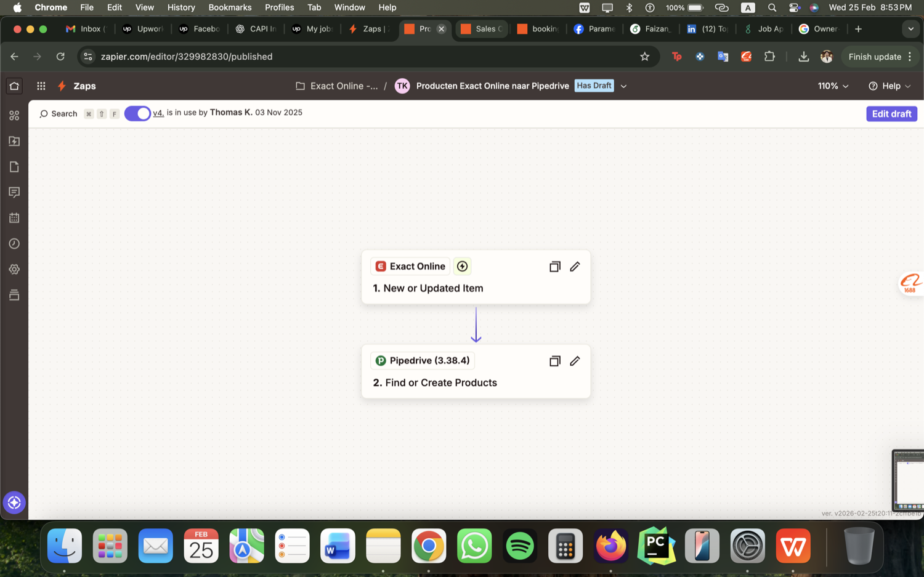Image resolution: width=924 pixels, height=577 pixels.
Task: Edit the Pipedrive step with pencil
Action: point(575,361)
